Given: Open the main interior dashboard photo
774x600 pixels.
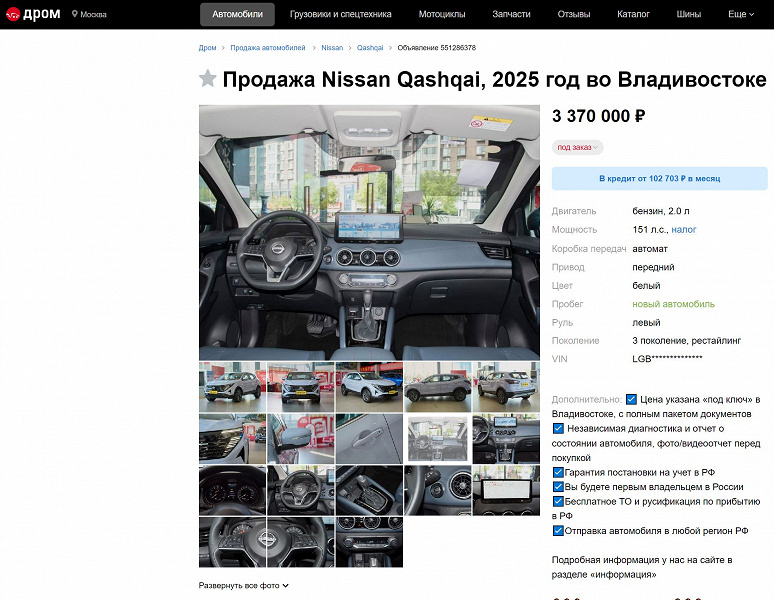Looking at the screenshot, I should click(x=369, y=232).
